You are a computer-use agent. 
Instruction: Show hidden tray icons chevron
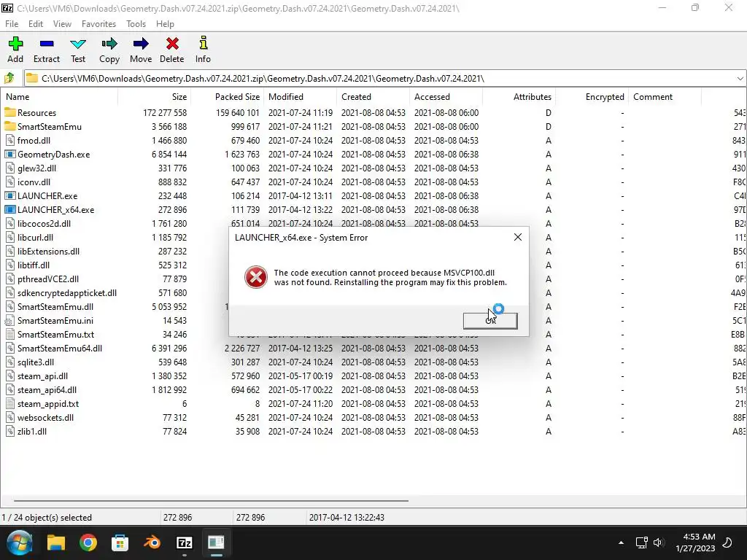(621, 542)
